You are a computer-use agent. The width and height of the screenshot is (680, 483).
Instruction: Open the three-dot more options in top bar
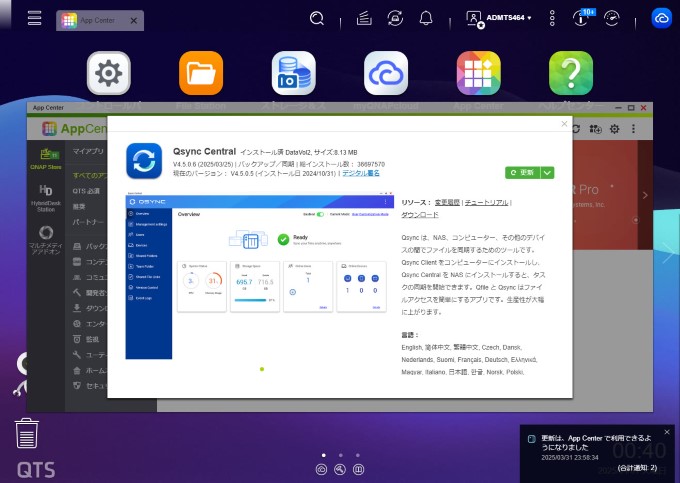(x=552, y=18)
